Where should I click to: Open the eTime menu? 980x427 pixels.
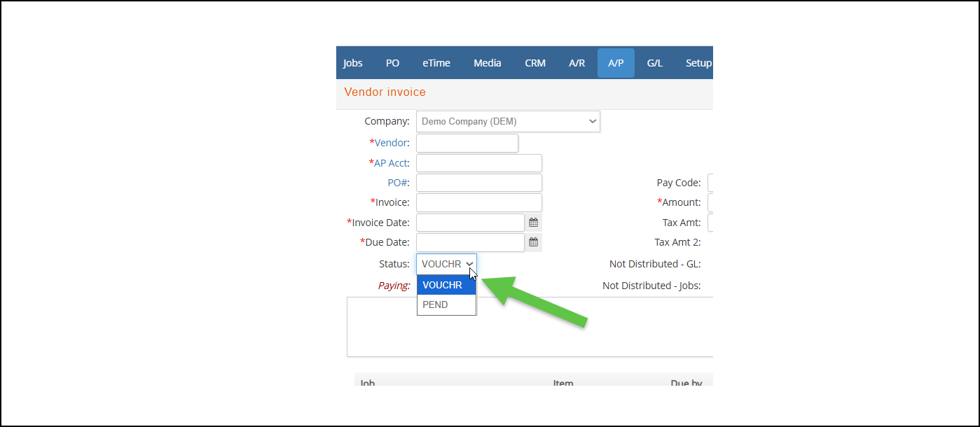pos(436,63)
